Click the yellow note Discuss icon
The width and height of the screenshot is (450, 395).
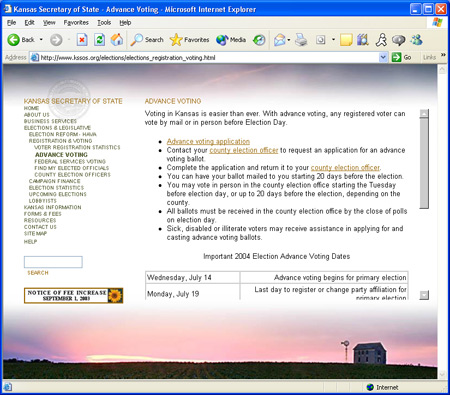[346, 40]
